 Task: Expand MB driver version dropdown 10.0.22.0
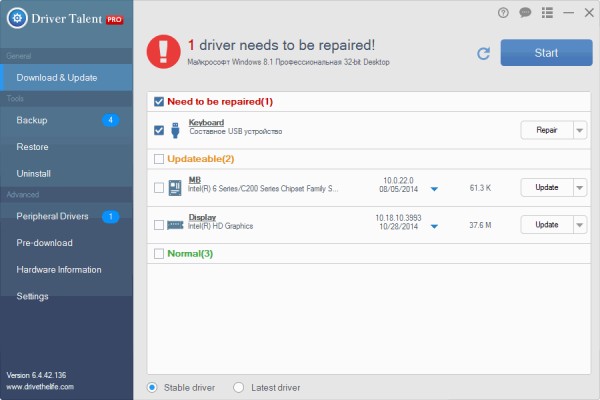tap(434, 189)
